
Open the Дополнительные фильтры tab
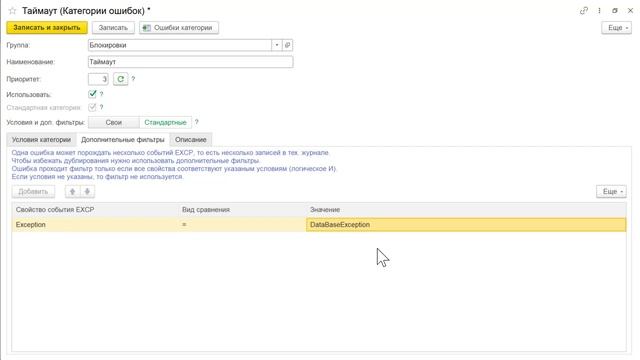click(x=123, y=140)
